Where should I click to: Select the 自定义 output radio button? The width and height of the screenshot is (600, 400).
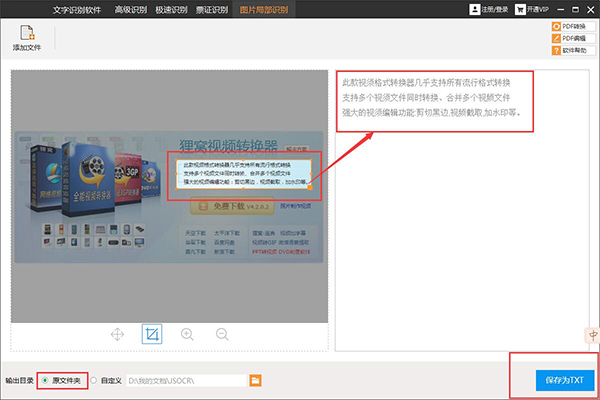click(94, 380)
